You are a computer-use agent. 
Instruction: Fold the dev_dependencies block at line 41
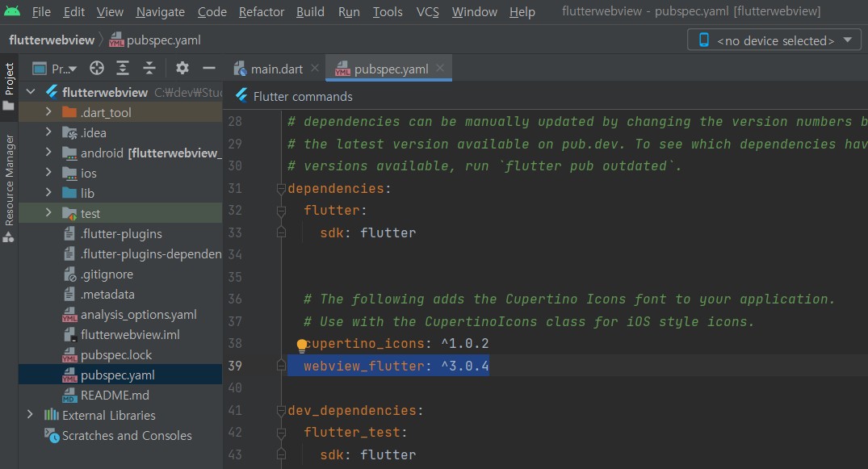click(281, 411)
